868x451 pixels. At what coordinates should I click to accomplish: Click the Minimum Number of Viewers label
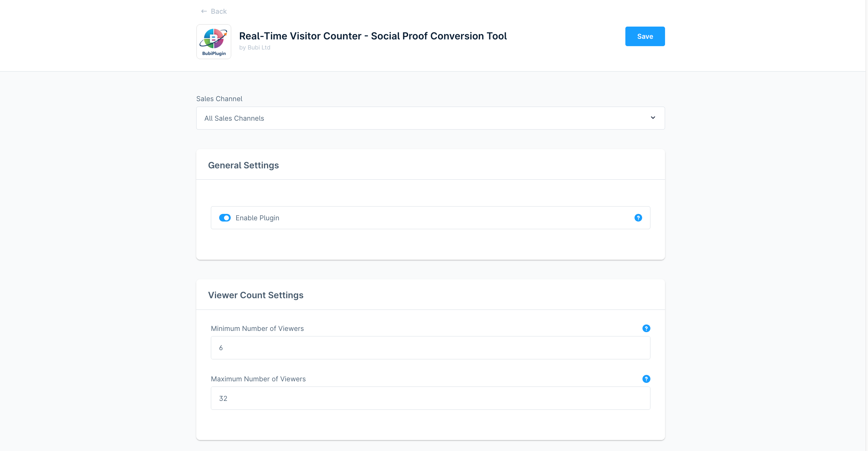[x=257, y=328]
